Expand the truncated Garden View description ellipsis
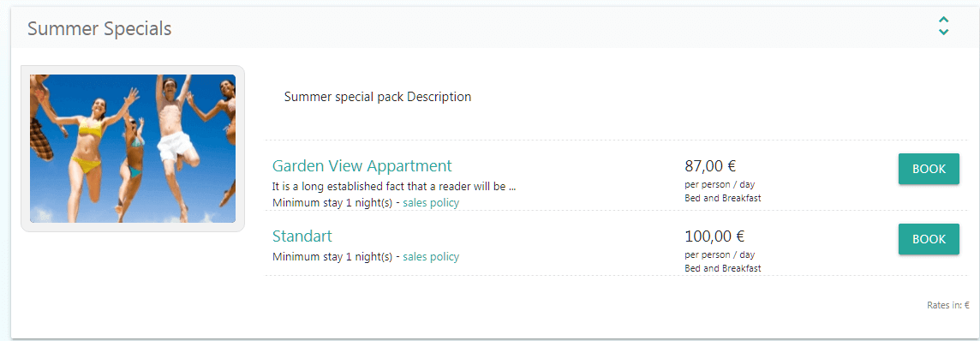This screenshot has height=341, width=980. coord(512,186)
